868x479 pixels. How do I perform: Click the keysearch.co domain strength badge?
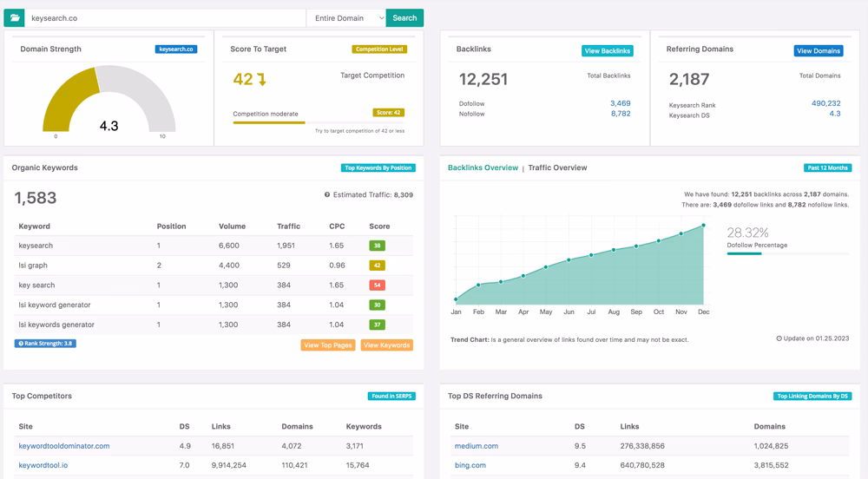[176, 49]
